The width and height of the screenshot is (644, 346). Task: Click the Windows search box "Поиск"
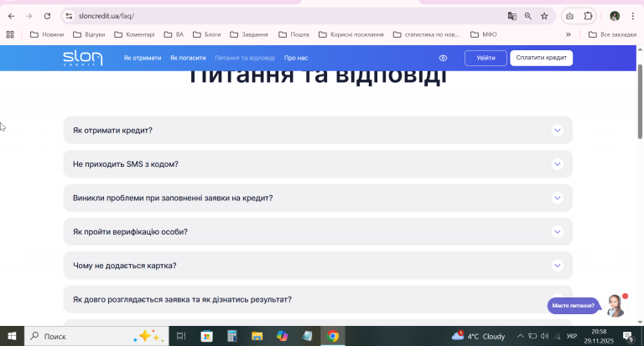point(96,336)
